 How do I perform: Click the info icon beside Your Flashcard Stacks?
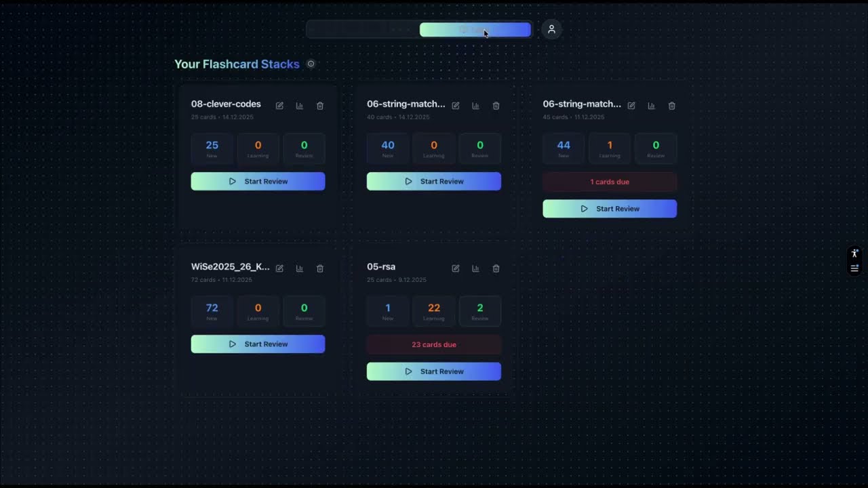tap(311, 64)
